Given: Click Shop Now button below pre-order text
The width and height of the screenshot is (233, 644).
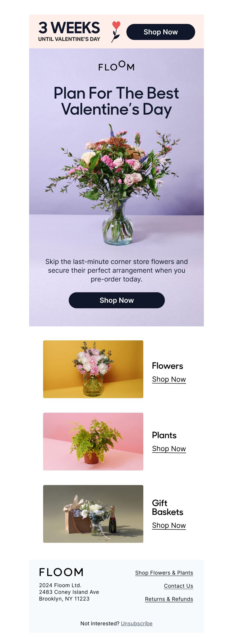Looking at the screenshot, I should point(117,300).
